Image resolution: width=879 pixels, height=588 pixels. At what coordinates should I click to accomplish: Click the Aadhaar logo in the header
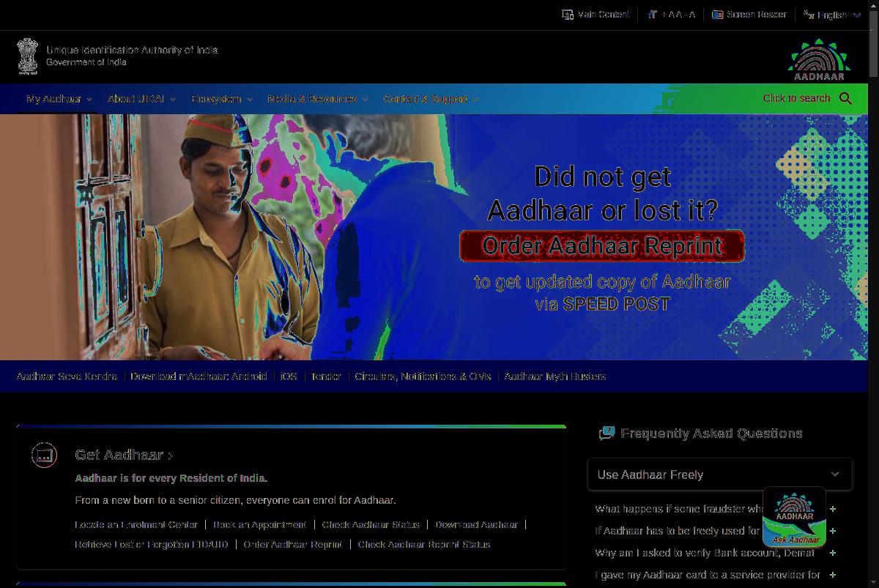point(819,60)
